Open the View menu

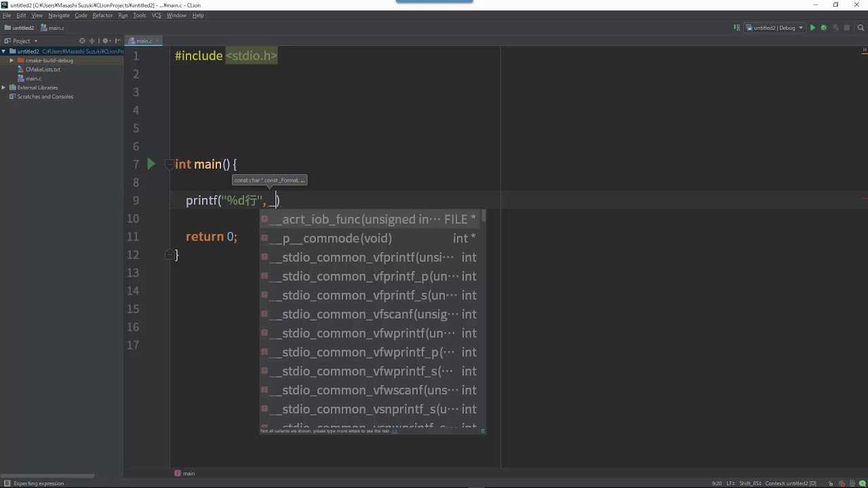point(37,16)
